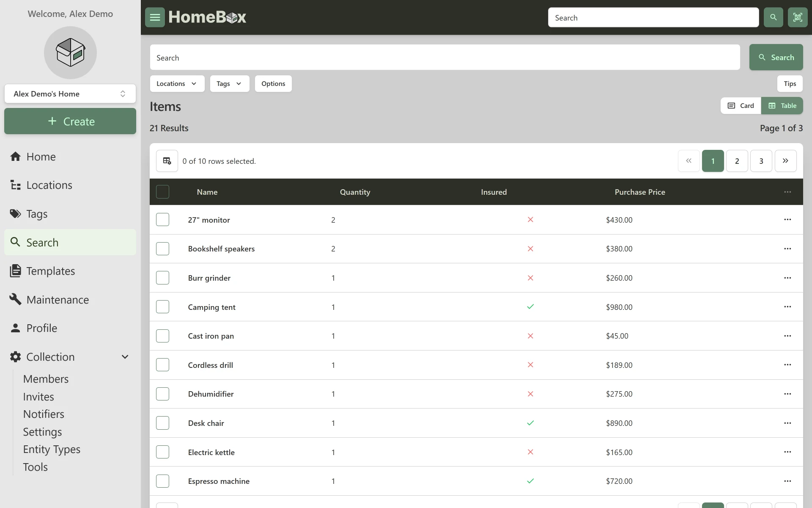Go to last page double-chevron button
Screen dimensions: 812x508
[x=785, y=161]
